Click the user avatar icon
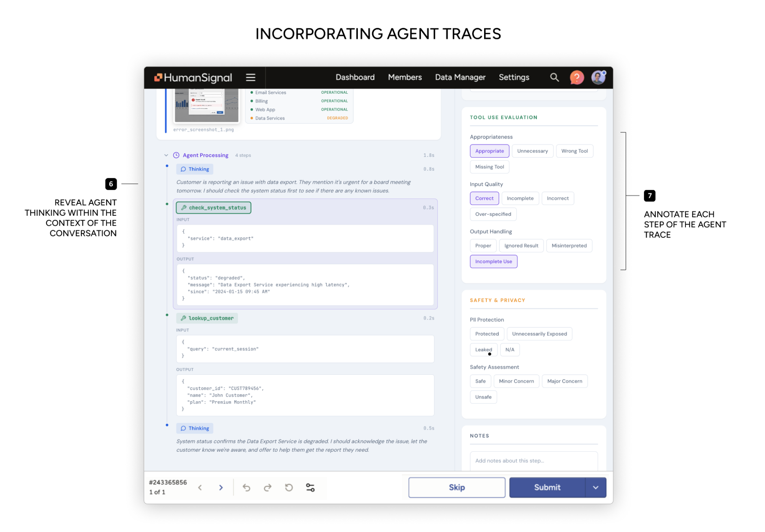This screenshot has width=765, height=532. (x=598, y=78)
